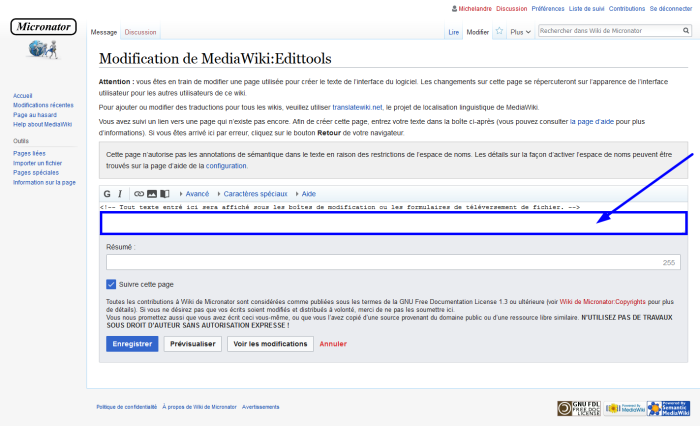
Task: Open Liste de suivi link
Action: pos(586,8)
